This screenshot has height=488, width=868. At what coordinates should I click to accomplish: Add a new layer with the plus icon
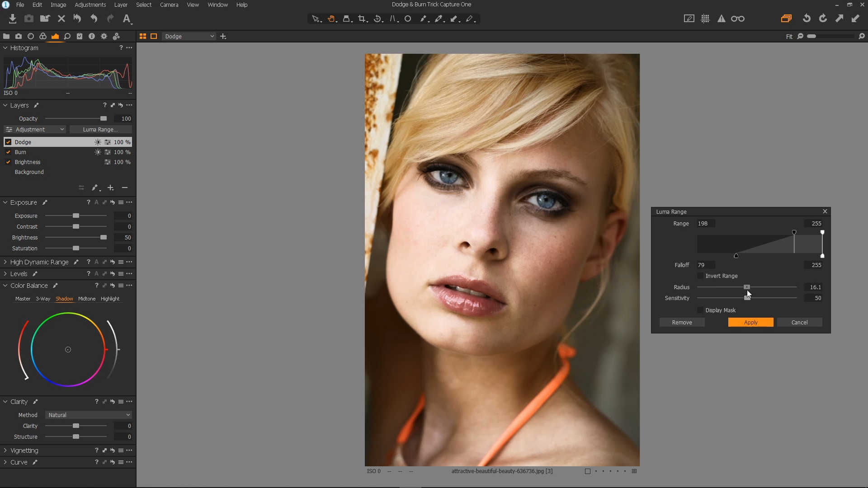(110, 188)
